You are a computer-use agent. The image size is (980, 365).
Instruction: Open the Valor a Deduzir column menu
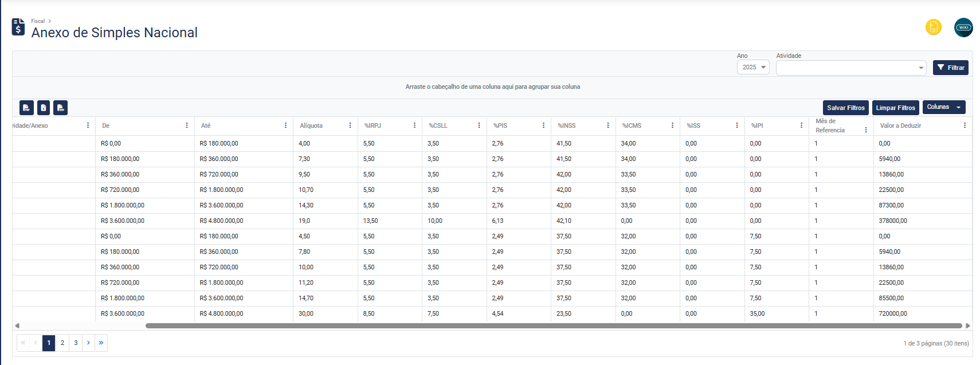click(x=965, y=125)
